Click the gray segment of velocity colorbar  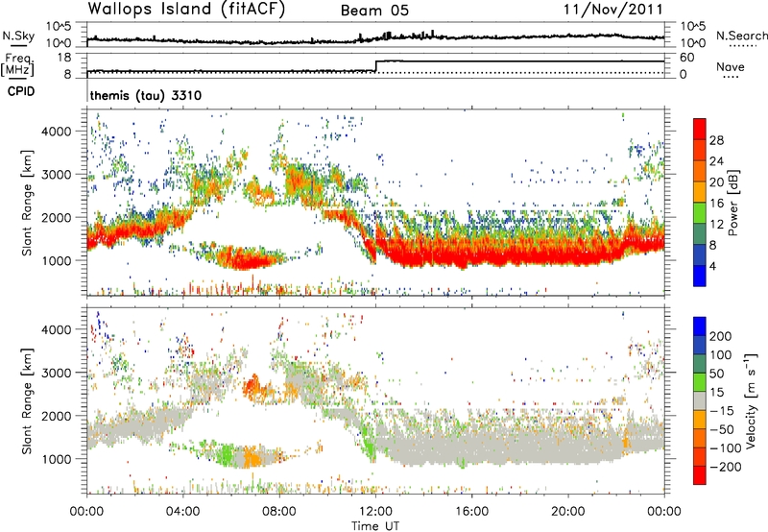700,401
